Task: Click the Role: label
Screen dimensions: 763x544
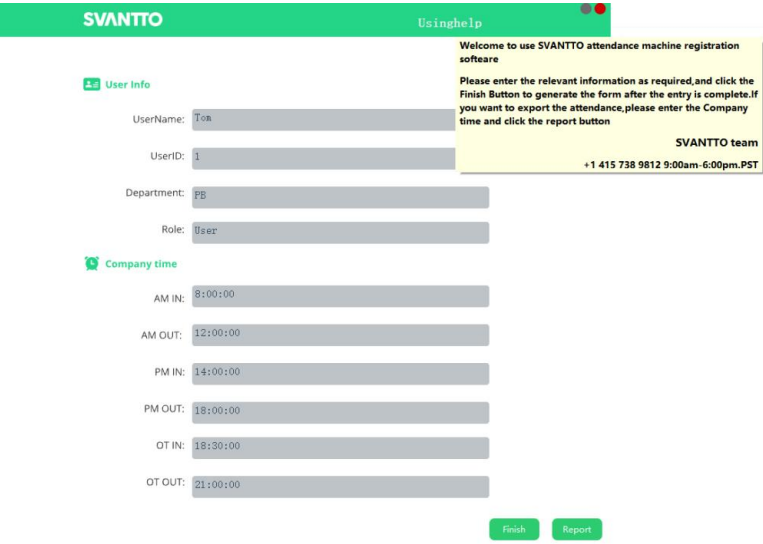Action: tap(173, 229)
